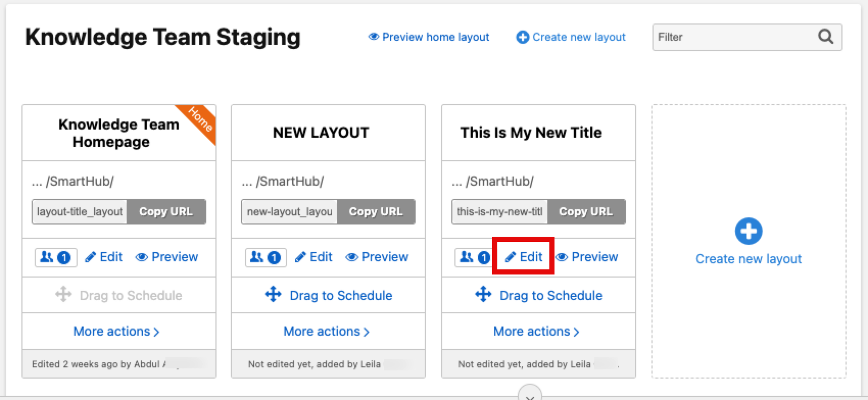Click Create new layout link in header
Screen dimensions: 868x400
[571, 37]
